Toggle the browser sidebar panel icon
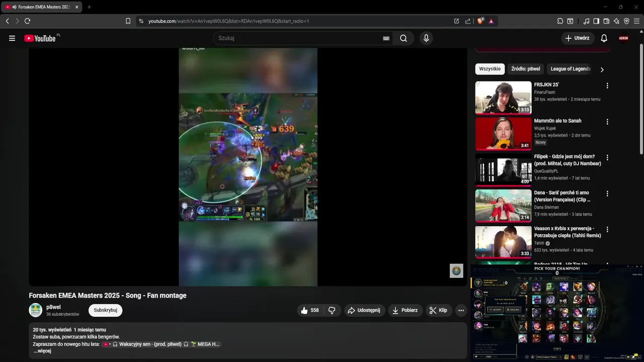Viewport: 644px width, 362px height. 596,21
